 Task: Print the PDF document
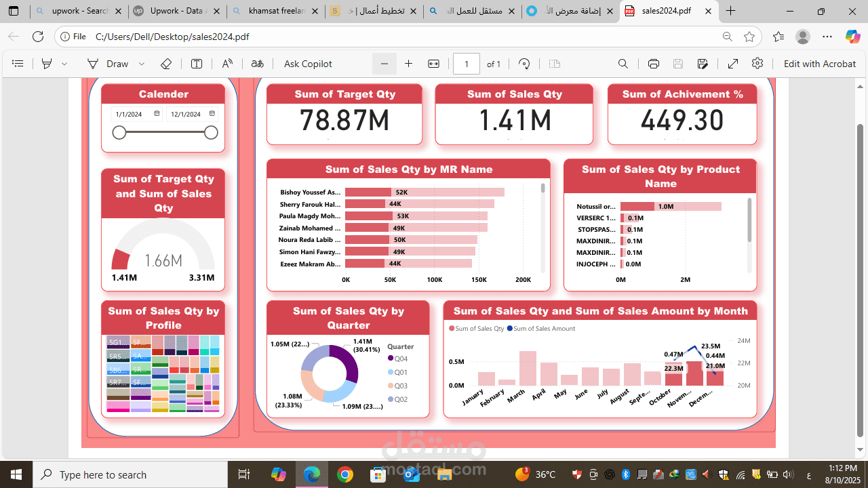(654, 64)
